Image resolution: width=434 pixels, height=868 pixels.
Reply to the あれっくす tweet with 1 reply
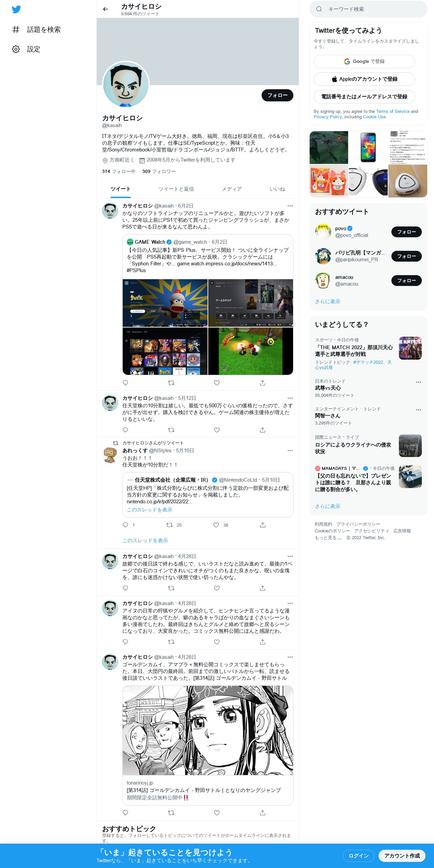point(125,525)
